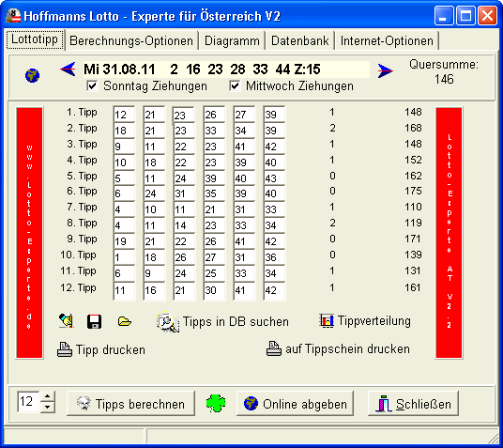Viewport: 503px width, 448px height.
Task: Click second number field of 6. Tipp
Action: pyautogui.click(x=154, y=193)
